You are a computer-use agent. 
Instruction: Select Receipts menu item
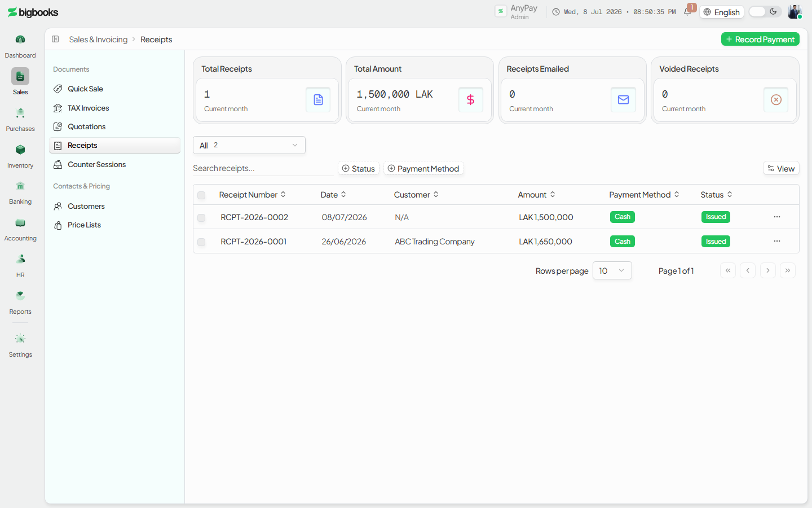(x=114, y=145)
